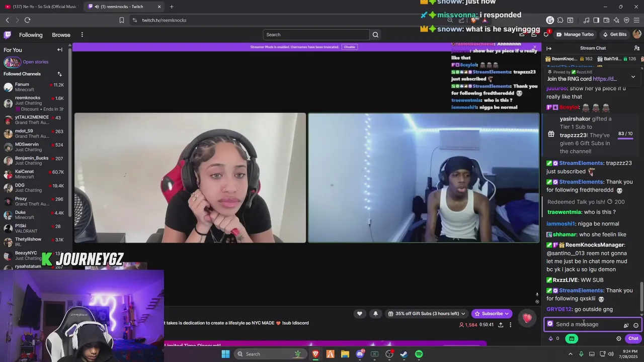Toggle microphone icon in system tray
Screen dimensions: 644x362
click(x=581, y=354)
